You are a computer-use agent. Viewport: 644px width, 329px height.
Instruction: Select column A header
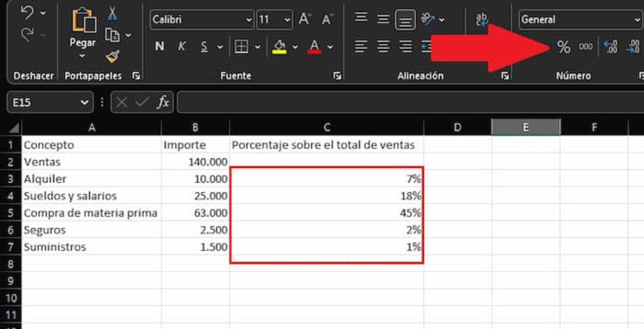[x=91, y=128]
